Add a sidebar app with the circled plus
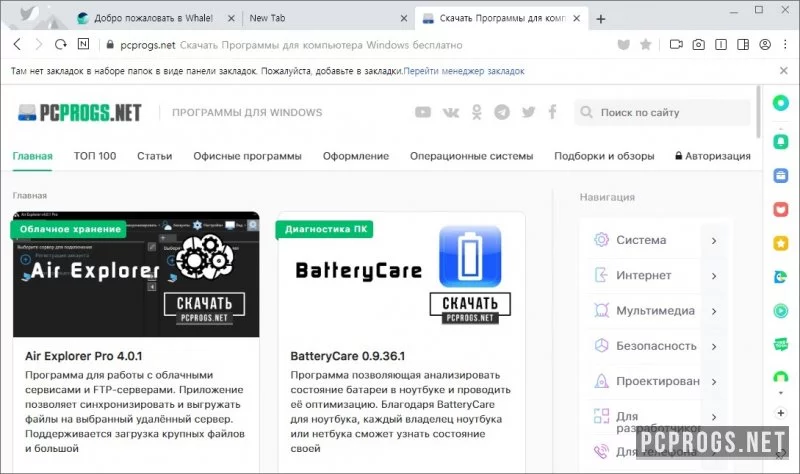 781,413
